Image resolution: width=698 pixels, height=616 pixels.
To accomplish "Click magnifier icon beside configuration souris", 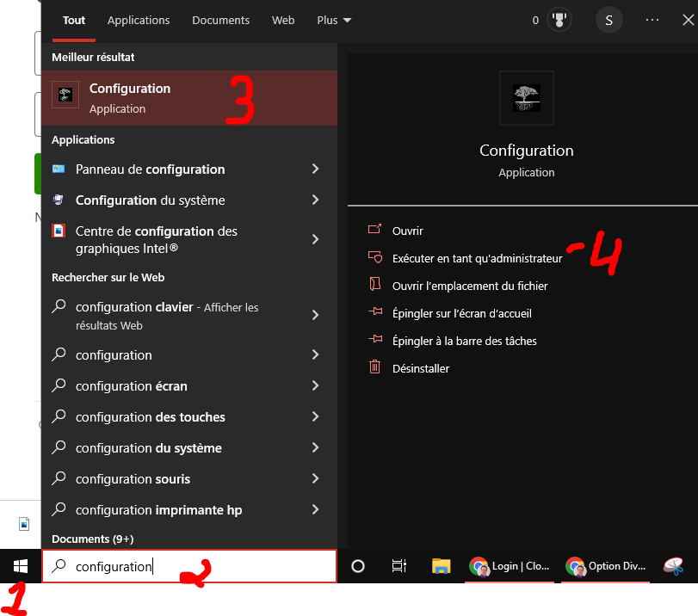I will tap(59, 478).
